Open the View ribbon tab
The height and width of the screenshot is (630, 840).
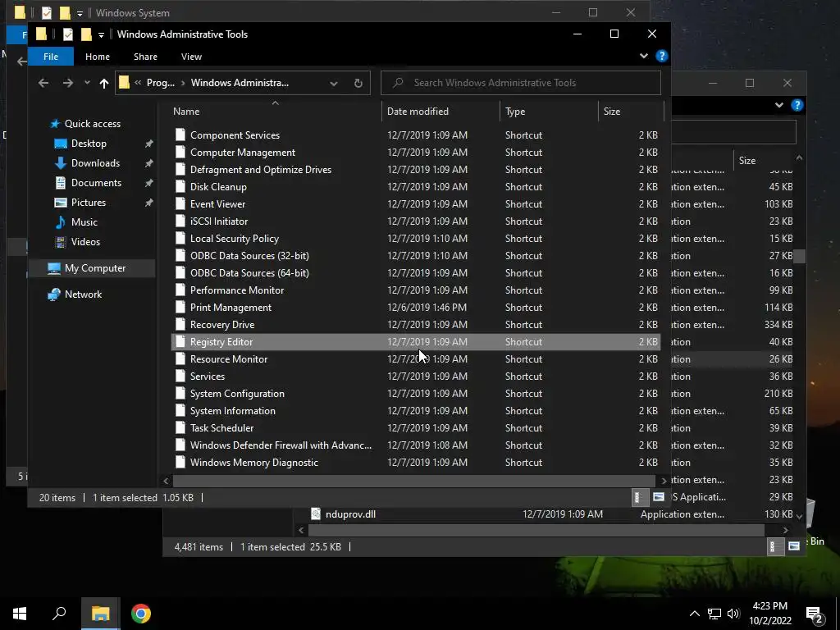[191, 57]
